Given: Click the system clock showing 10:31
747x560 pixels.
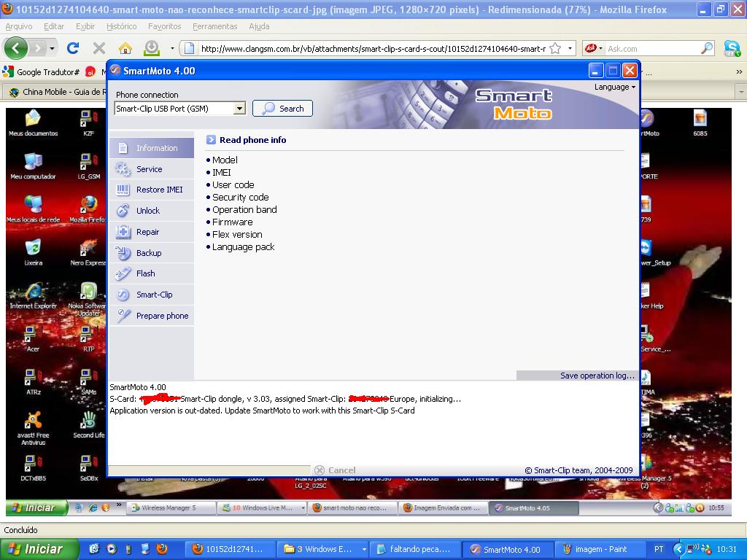Looking at the screenshot, I should pos(727,549).
